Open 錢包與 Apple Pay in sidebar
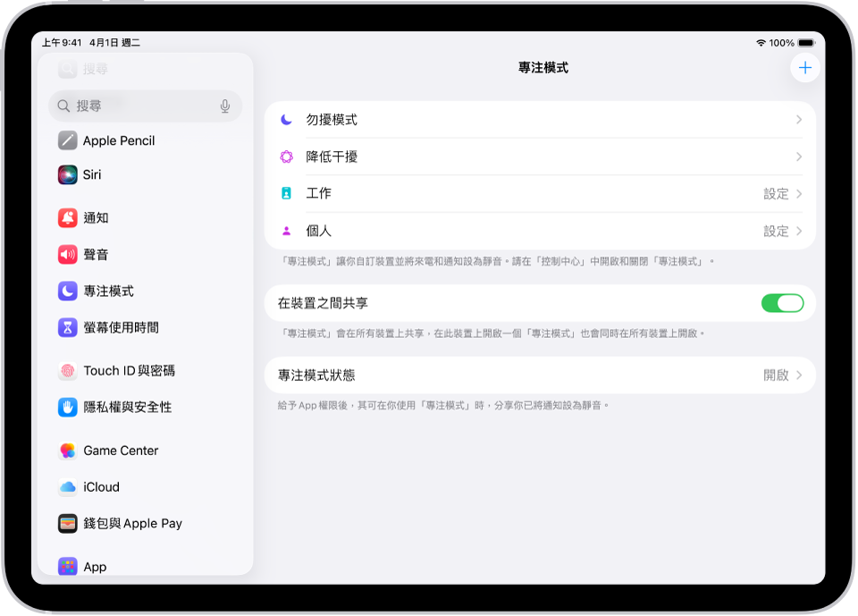Screen dimensions: 858x616 [x=146, y=523]
